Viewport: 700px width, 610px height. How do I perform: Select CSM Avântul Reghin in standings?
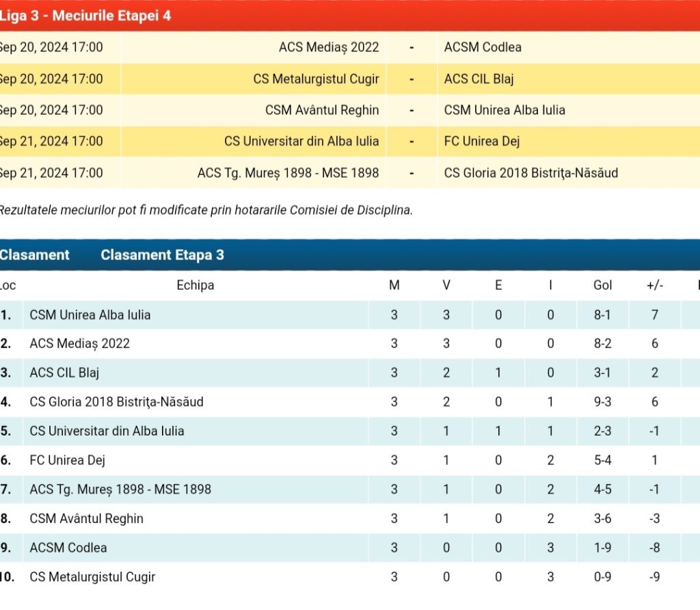click(86, 519)
